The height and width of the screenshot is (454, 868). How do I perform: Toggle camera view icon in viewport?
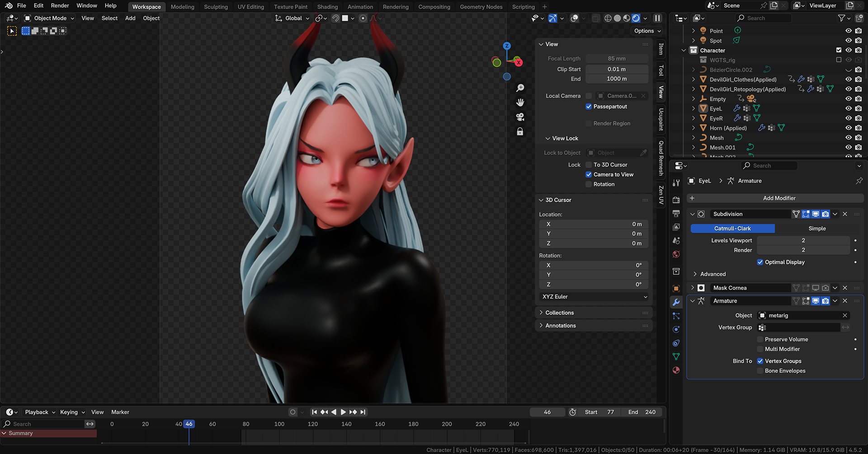(520, 117)
